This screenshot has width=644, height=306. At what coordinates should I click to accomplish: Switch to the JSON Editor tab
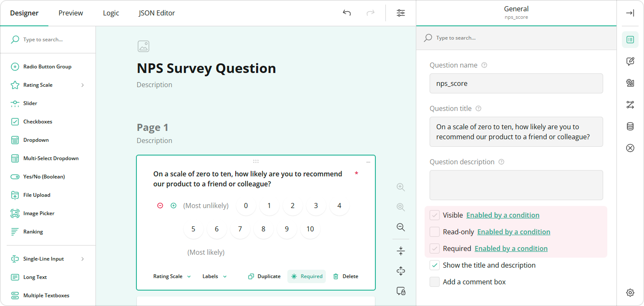click(x=156, y=13)
